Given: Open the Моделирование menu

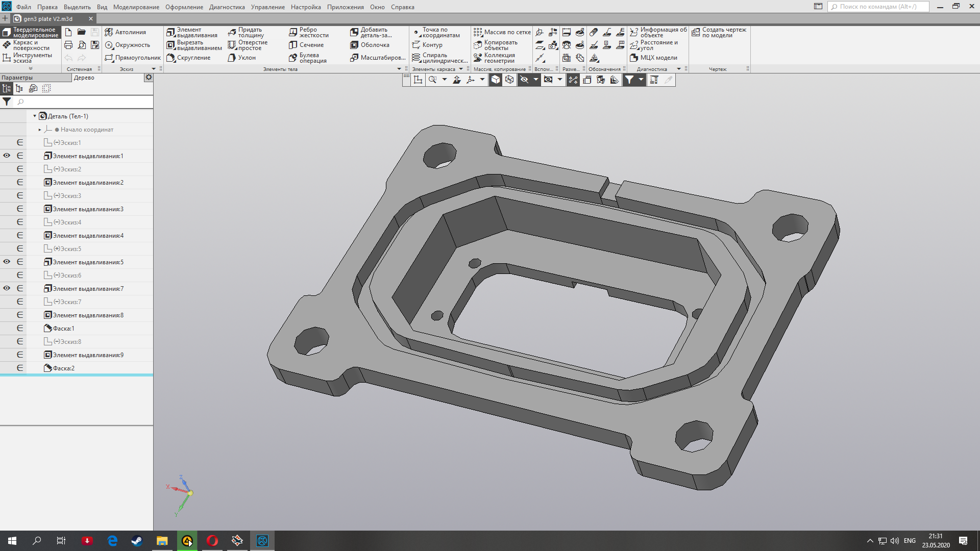Looking at the screenshot, I should click(x=136, y=7).
